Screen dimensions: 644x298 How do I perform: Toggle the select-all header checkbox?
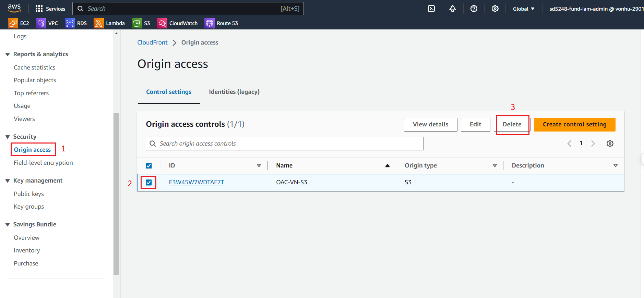pyautogui.click(x=149, y=166)
